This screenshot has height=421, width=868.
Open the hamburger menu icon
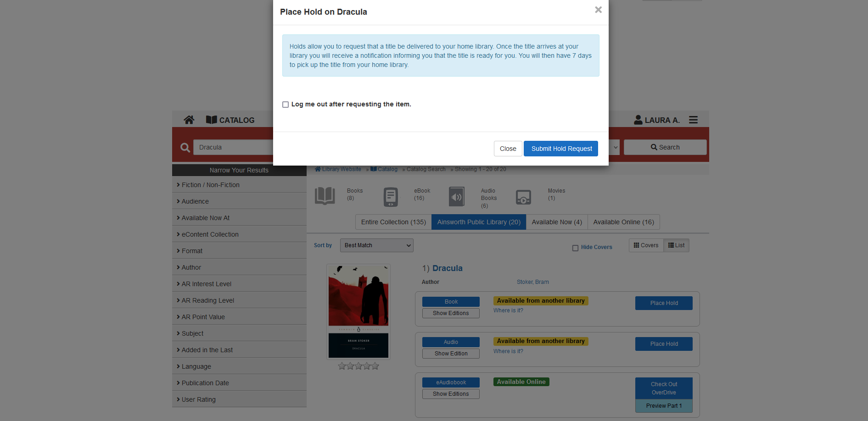click(x=693, y=120)
